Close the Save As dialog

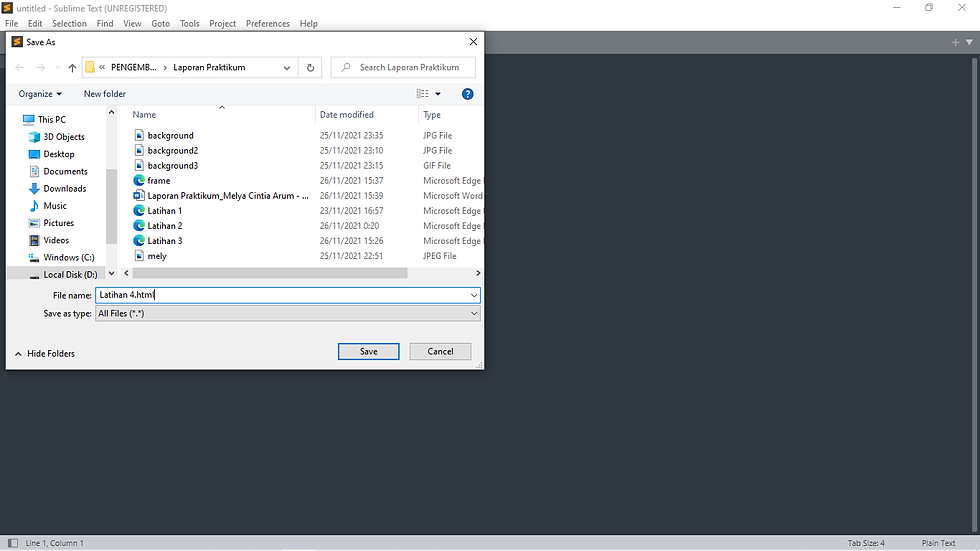click(473, 42)
